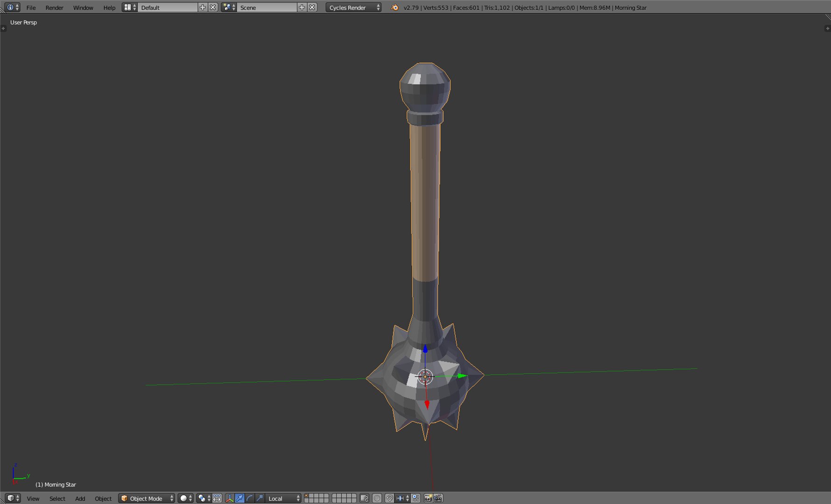
Task: Add a new screen layout
Action: click(203, 7)
